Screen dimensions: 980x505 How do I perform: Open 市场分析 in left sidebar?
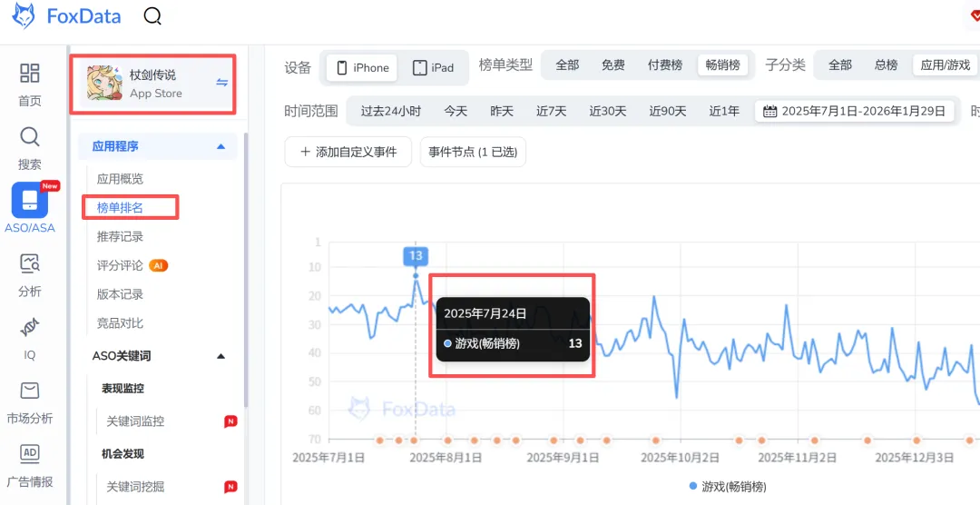29,402
